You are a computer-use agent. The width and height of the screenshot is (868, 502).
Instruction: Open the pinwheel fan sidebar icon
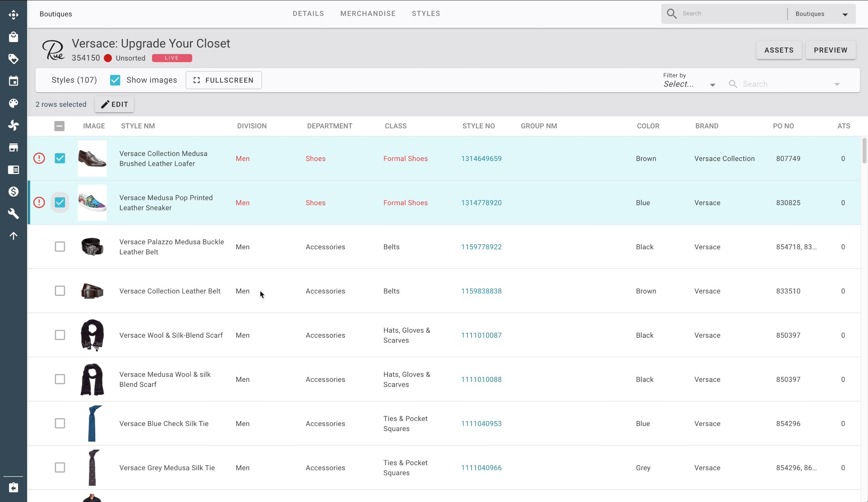pos(14,125)
